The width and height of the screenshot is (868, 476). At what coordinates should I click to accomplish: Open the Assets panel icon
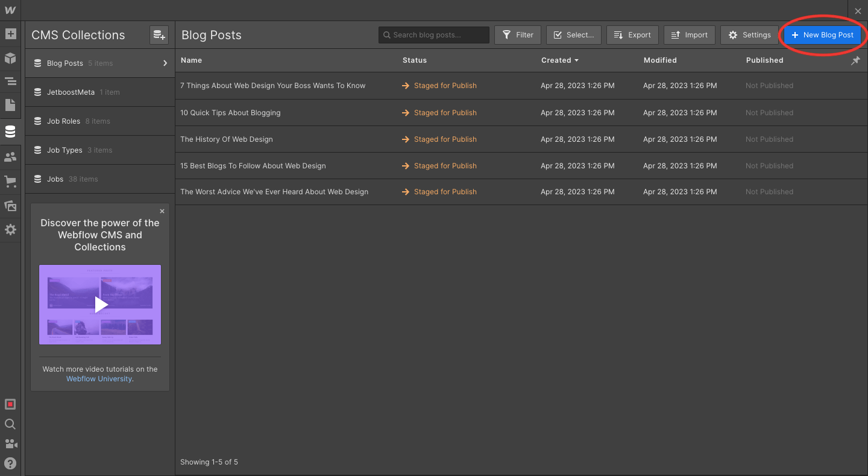click(x=10, y=206)
